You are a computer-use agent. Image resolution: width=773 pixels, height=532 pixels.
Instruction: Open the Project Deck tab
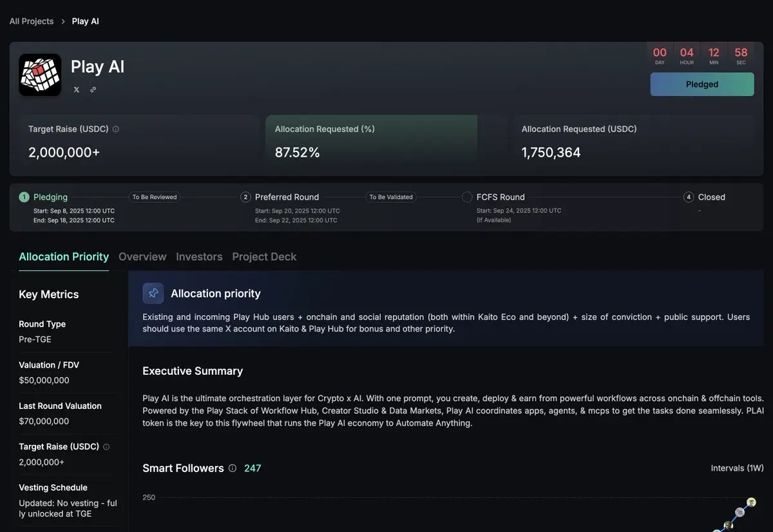pyautogui.click(x=264, y=256)
